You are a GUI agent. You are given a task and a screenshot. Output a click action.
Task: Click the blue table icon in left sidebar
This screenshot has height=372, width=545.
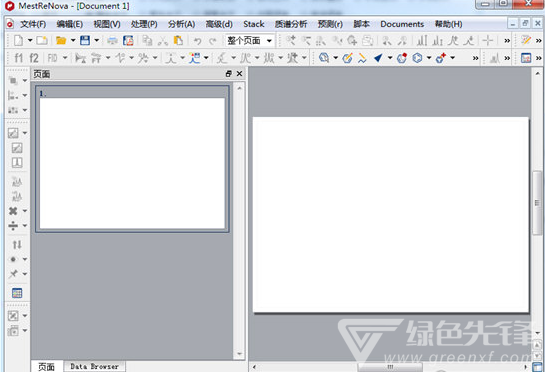(x=17, y=293)
